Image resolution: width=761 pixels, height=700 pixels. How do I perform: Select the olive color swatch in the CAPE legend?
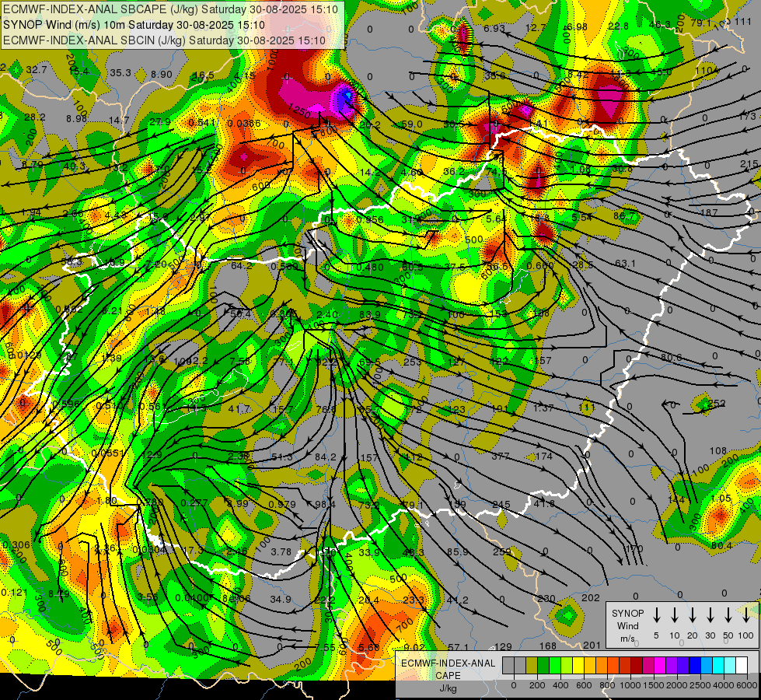(x=532, y=666)
